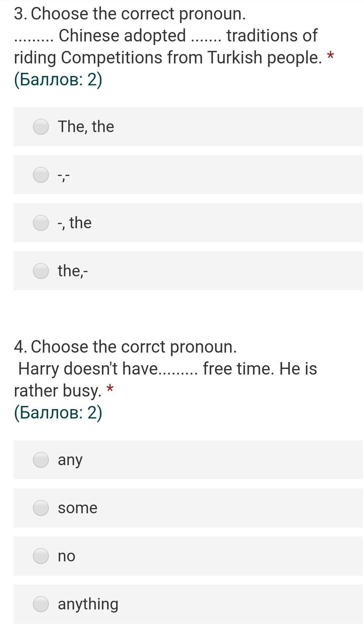Choose the '-,-' radio circle
The width and height of the screenshot is (364, 630).
(41, 175)
